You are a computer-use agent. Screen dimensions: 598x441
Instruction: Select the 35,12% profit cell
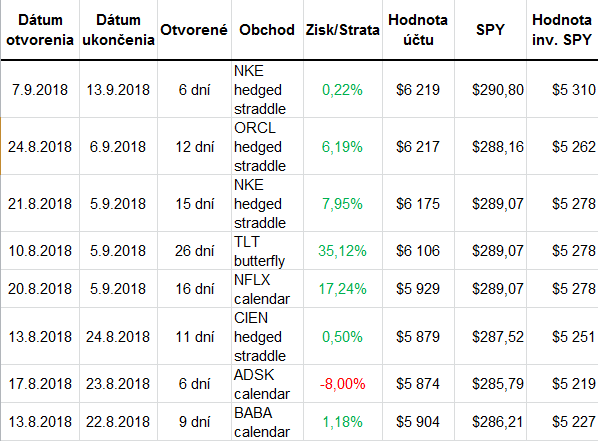[342, 251]
